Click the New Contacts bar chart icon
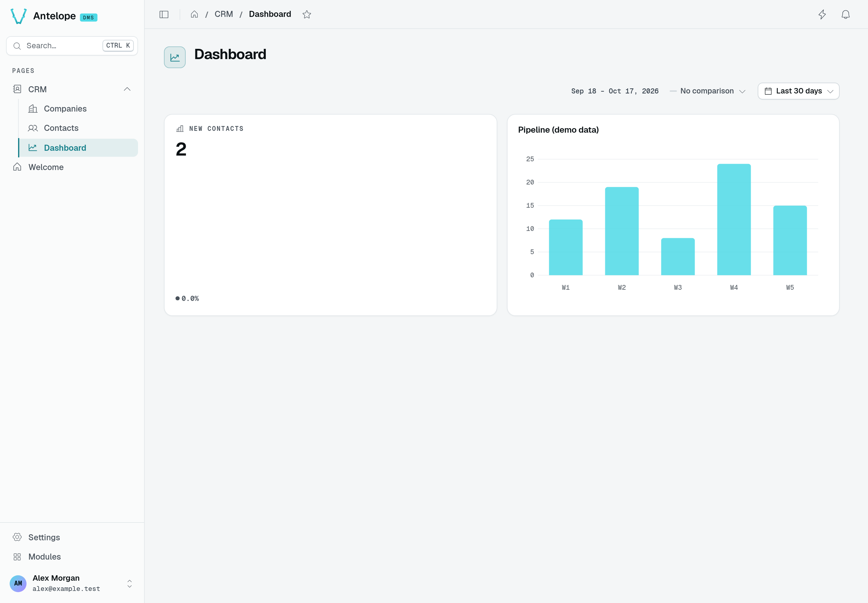Viewport: 868px width, 603px height. tap(180, 129)
